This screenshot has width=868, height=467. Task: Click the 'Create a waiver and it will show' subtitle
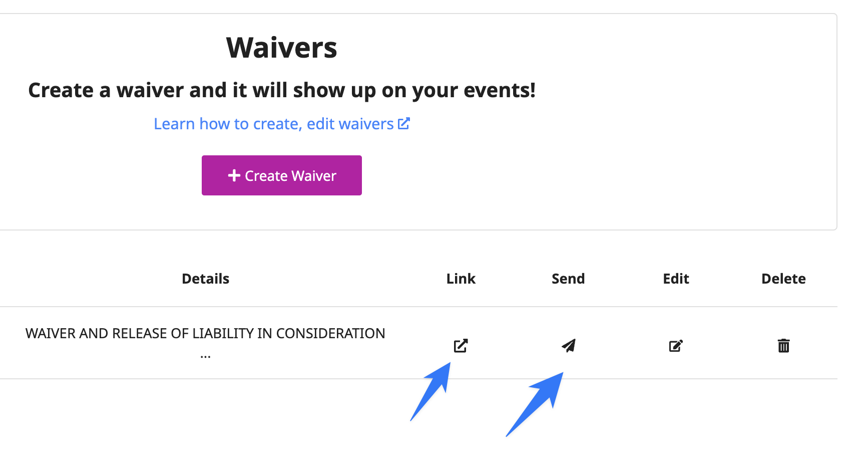coord(282,91)
